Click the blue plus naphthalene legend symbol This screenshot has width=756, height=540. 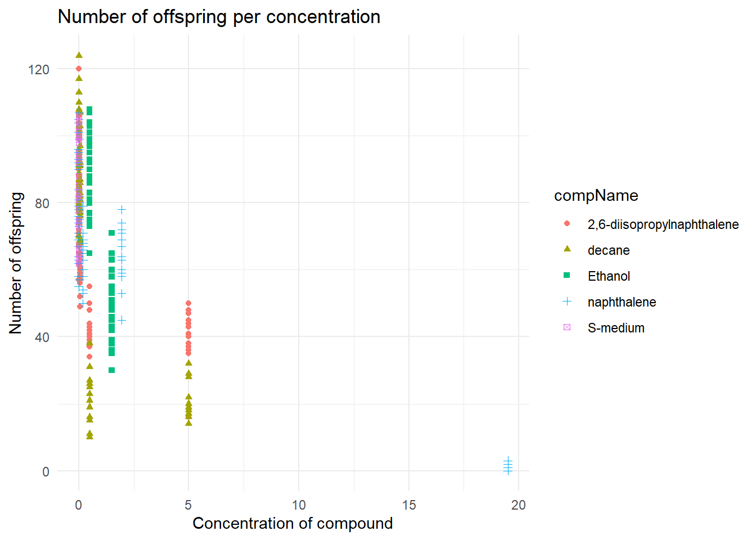(567, 301)
